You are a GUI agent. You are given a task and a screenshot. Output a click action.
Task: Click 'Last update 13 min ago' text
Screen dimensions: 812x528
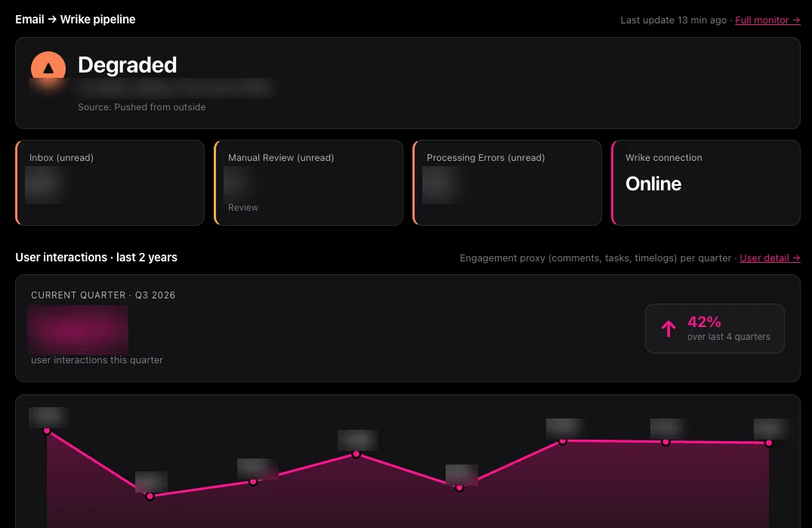coord(673,20)
